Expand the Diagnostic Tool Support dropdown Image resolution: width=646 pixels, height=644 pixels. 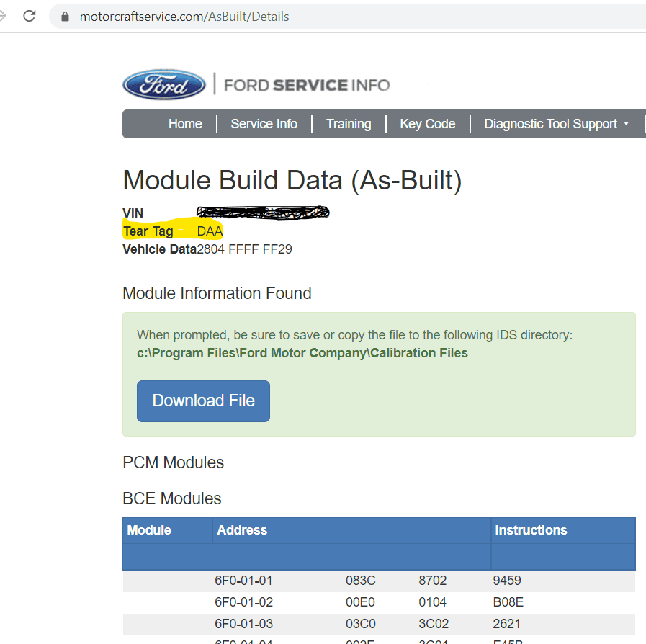pyautogui.click(x=556, y=124)
